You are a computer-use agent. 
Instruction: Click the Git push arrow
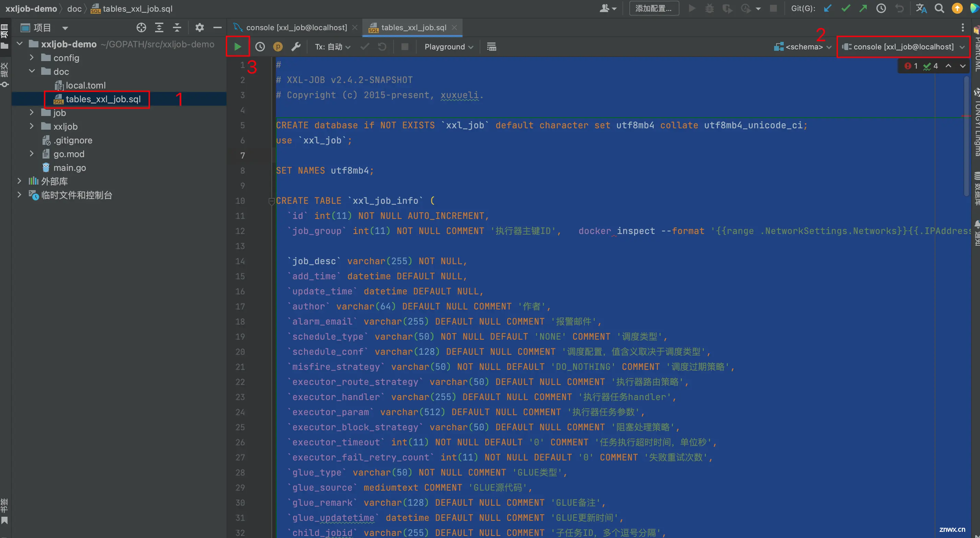click(863, 8)
